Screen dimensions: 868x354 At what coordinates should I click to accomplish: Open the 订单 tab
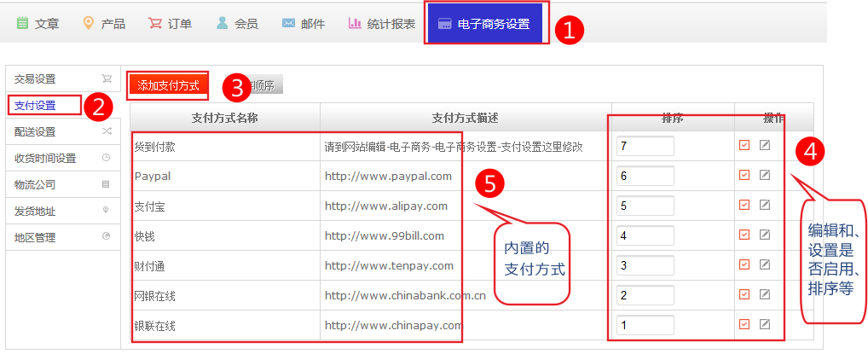[170, 24]
